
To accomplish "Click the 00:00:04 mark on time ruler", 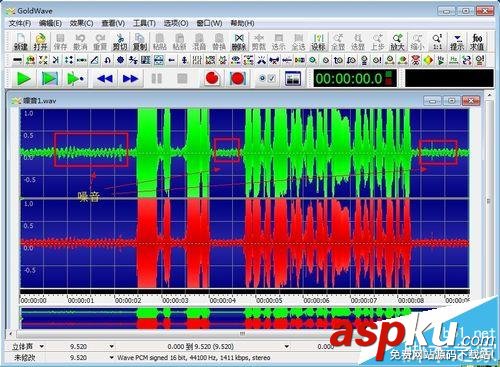I will pyautogui.click(x=223, y=300).
